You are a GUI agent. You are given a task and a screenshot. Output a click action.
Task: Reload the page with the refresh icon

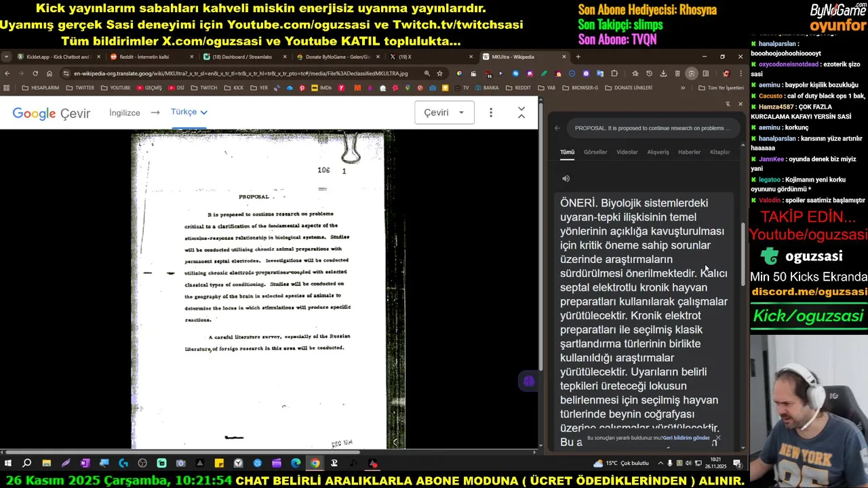[x=35, y=73]
